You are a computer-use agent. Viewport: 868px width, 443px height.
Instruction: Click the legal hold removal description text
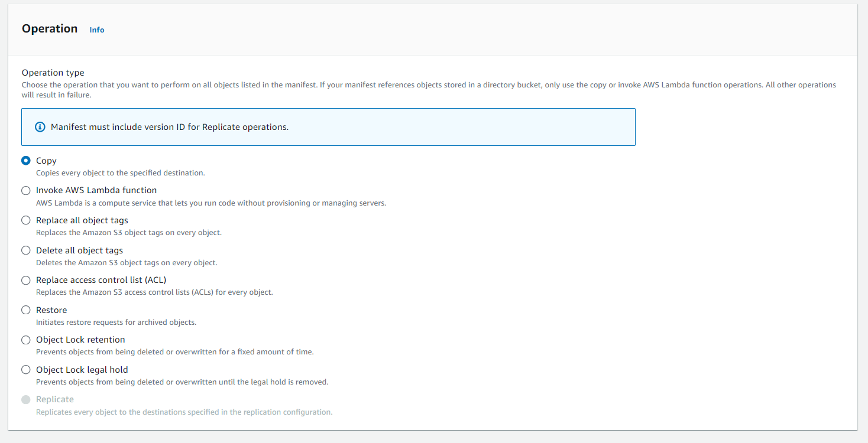point(182,382)
